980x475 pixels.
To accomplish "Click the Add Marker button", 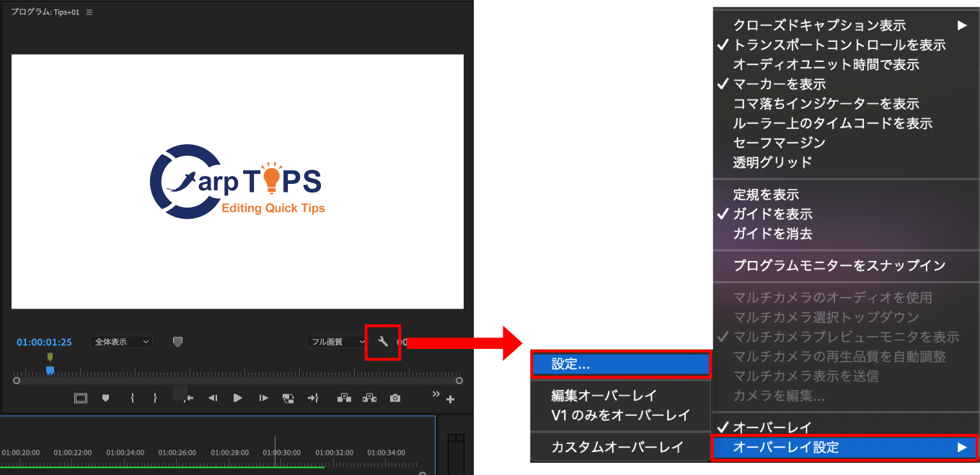I will pyautogui.click(x=105, y=398).
